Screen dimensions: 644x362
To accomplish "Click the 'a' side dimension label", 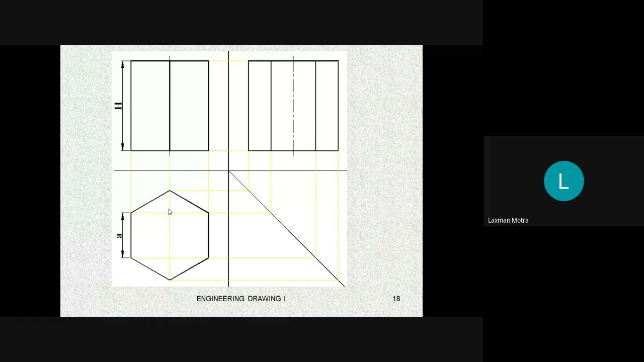I will [119, 235].
